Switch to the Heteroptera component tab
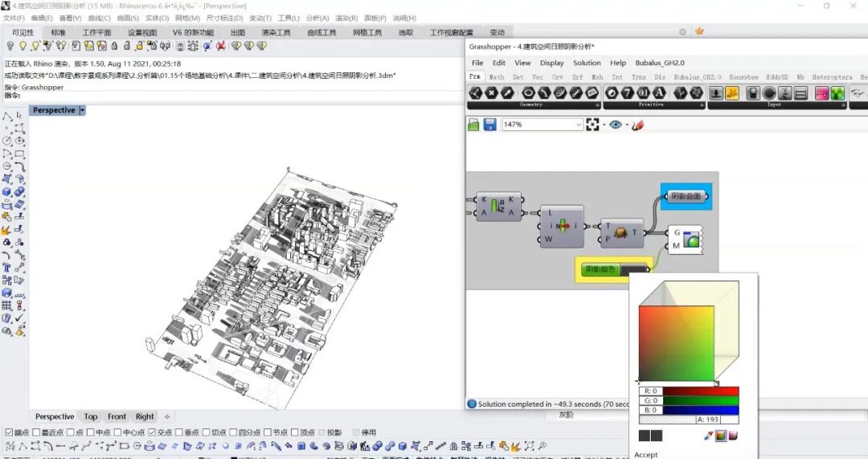 point(832,77)
